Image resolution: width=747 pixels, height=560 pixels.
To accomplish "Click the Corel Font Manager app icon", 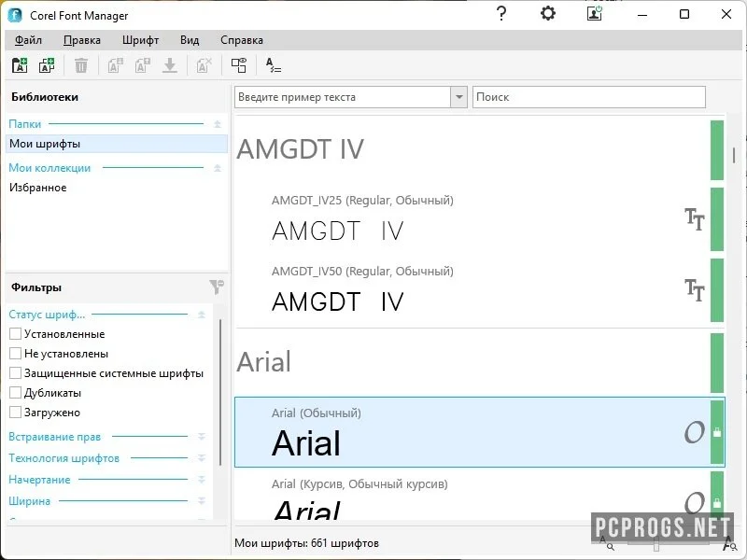I will pos(15,15).
